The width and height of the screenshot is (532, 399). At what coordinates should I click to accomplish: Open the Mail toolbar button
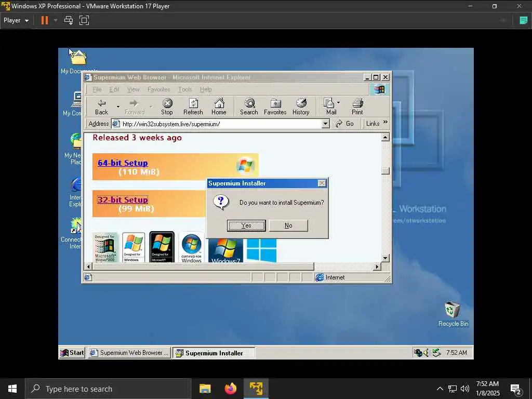coord(330,107)
